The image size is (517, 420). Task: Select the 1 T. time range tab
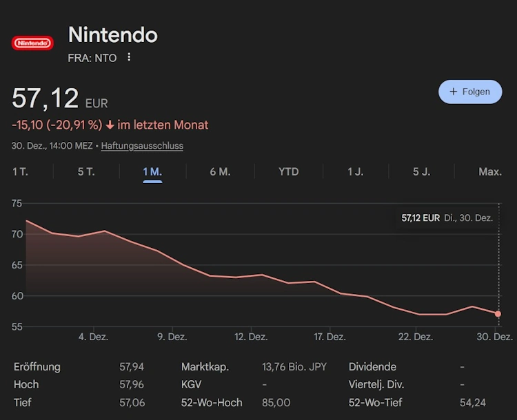(x=20, y=171)
